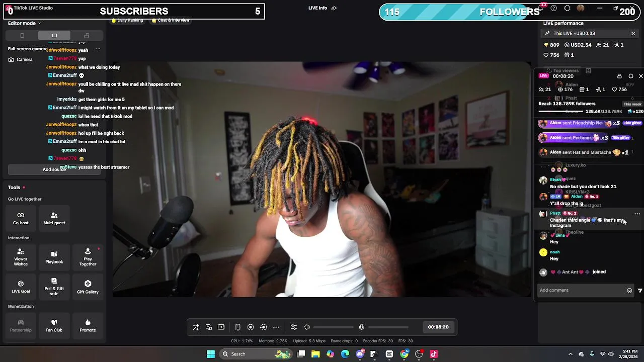Click the share arrow next to LIVE info
The width and height of the screenshot is (644, 362).
tap(334, 8)
